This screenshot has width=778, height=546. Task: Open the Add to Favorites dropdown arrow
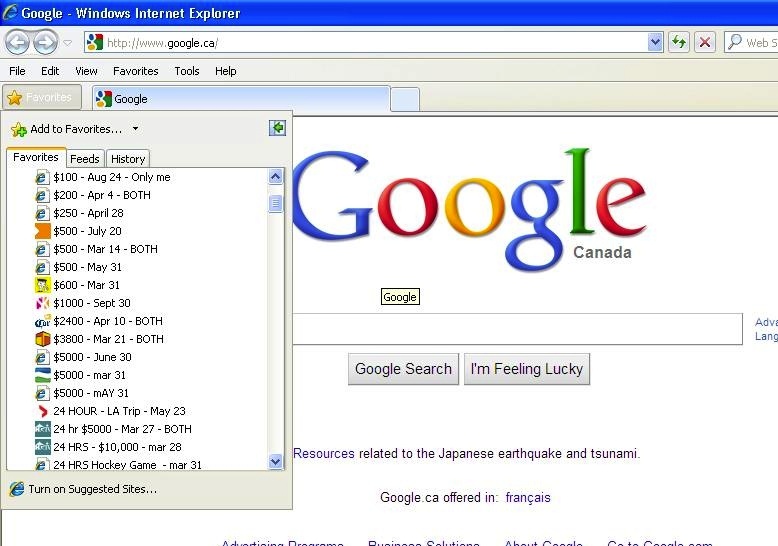135,129
